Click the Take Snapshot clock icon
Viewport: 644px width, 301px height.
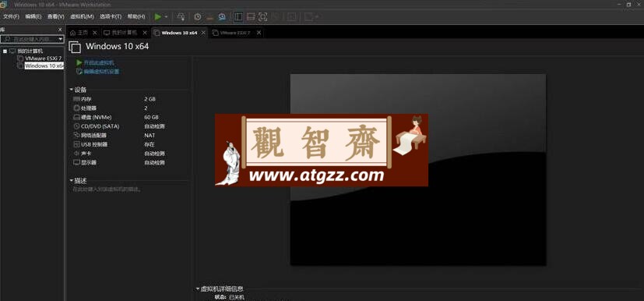point(198,17)
